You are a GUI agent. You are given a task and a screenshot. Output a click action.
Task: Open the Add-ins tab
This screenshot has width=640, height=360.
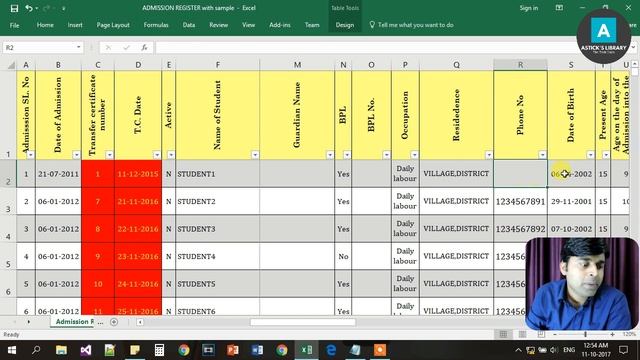[x=280, y=25]
